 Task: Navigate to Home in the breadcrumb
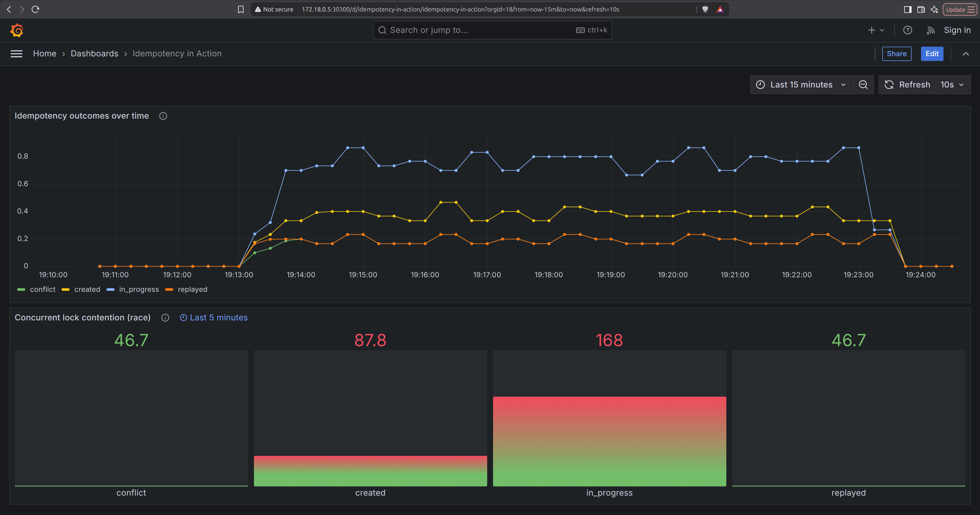(44, 54)
